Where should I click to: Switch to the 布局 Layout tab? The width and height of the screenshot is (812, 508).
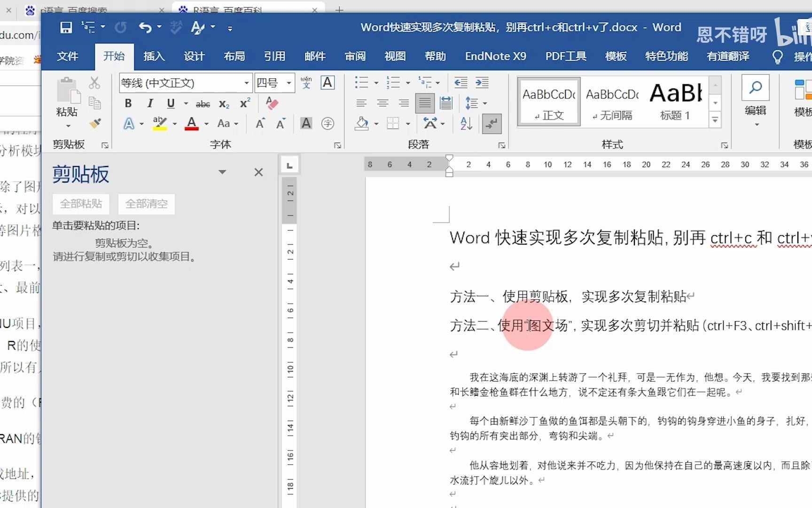(234, 57)
